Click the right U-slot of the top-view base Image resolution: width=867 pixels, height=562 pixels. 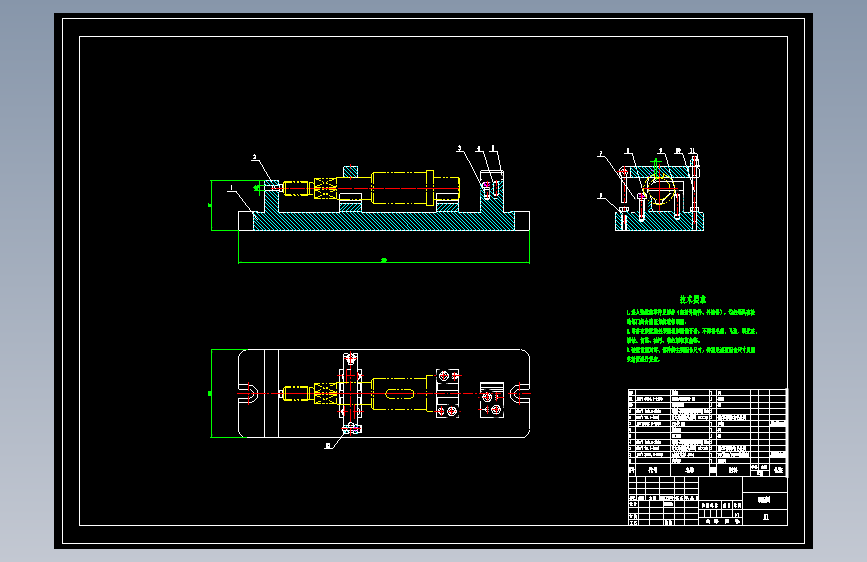[x=519, y=393]
